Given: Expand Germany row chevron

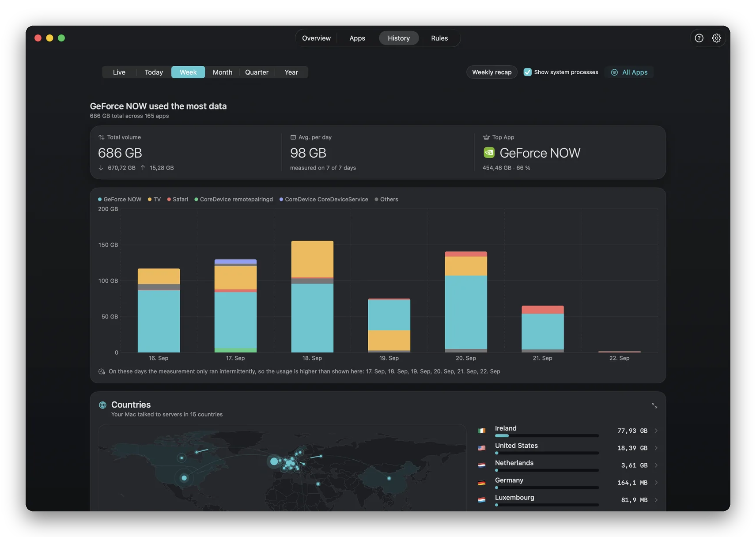Looking at the screenshot, I should coord(656,483).
